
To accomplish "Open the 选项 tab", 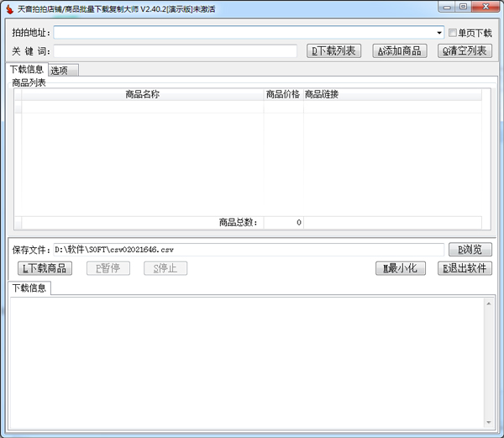I will click(x=63, y=71).
